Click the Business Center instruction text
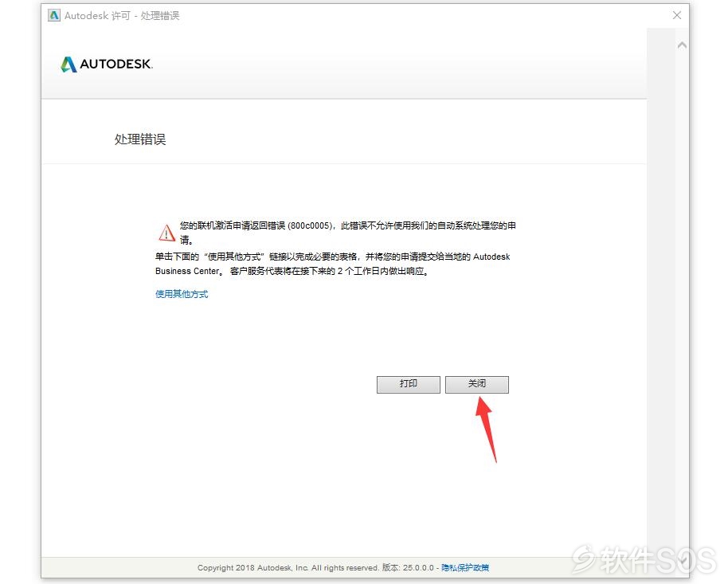Screen dimensions: 728x584 [332, 264]
